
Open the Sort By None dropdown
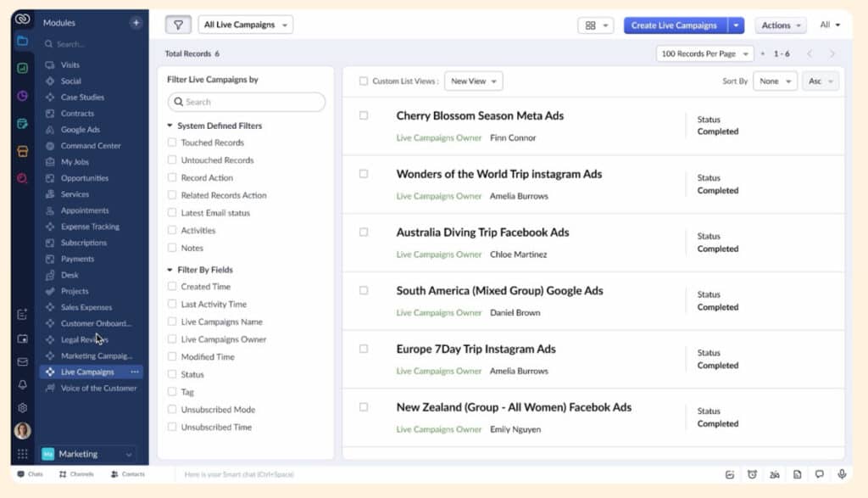click(775, 81)
